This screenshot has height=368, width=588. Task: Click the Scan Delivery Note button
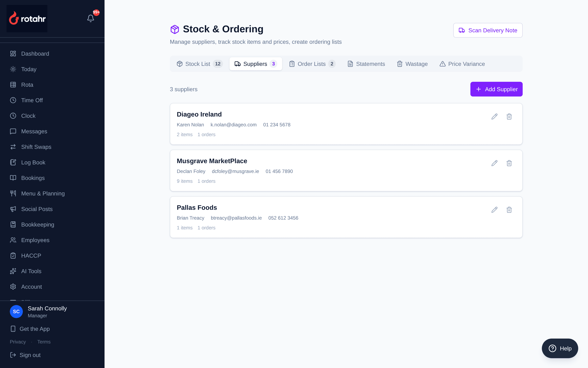click(488, 30)
